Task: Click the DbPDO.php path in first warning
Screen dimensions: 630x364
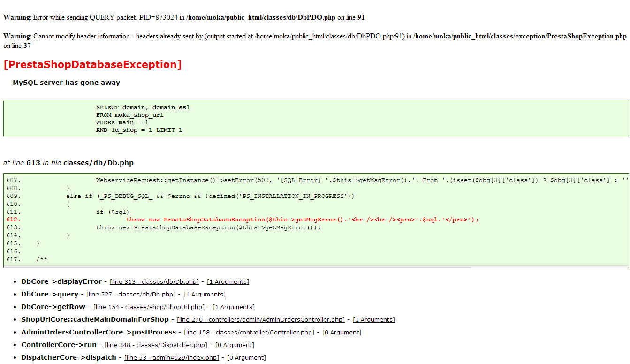Action: click(261, 17)
